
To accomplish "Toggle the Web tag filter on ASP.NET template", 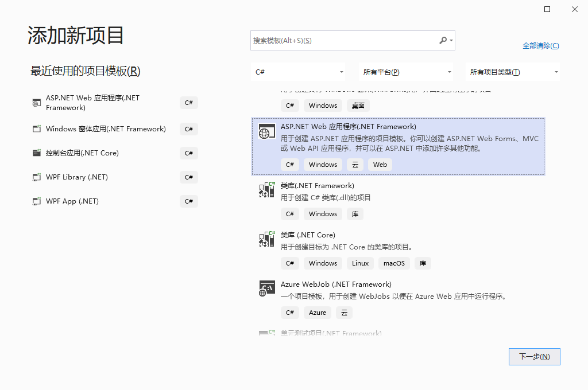I will tap(380, 165).
